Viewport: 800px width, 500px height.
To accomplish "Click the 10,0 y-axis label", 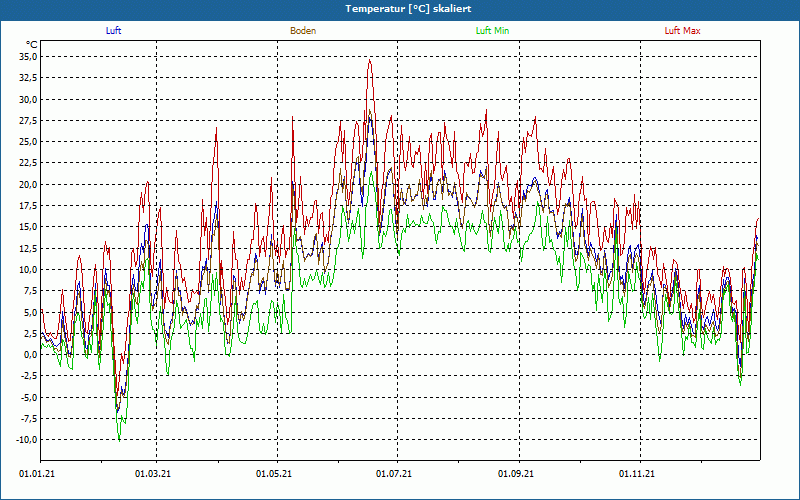I will [x=28, y=269].
